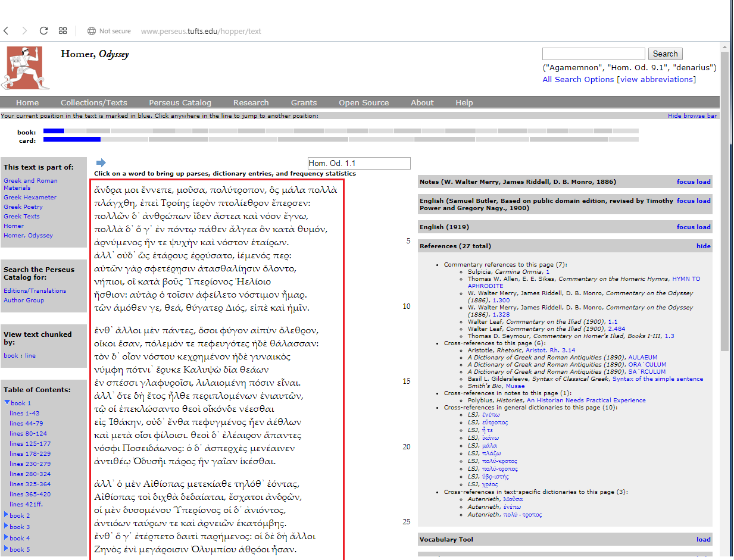Open Syntax of the simple sentence link

[658, 378]
